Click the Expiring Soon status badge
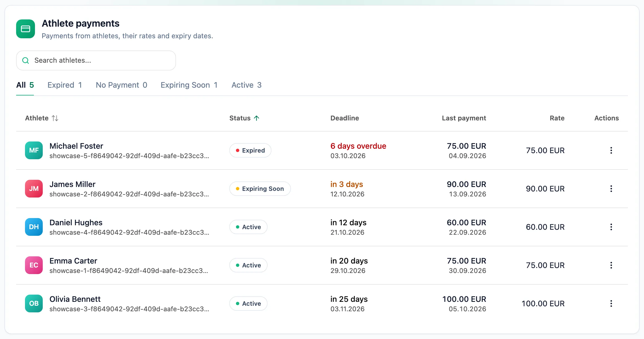 coord(260,189)
